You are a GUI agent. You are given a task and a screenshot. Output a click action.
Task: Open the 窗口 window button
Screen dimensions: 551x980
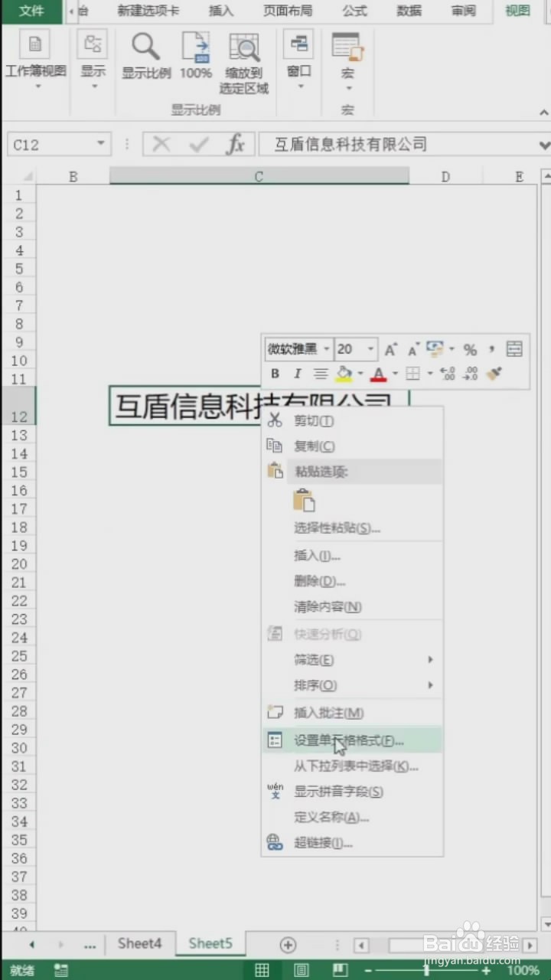[x=298, y=61]
